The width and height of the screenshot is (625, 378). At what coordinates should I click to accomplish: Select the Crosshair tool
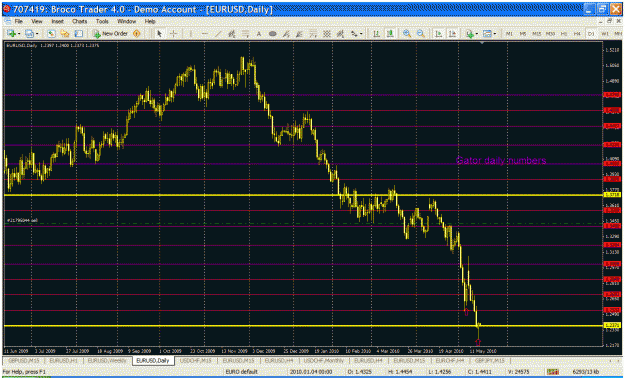coord(173,34)
